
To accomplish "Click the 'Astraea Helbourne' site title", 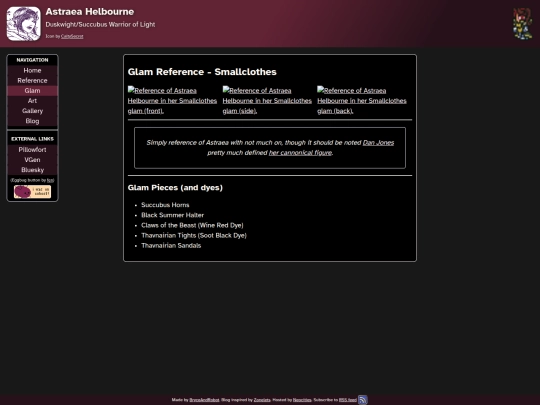I will pos(90,12).
